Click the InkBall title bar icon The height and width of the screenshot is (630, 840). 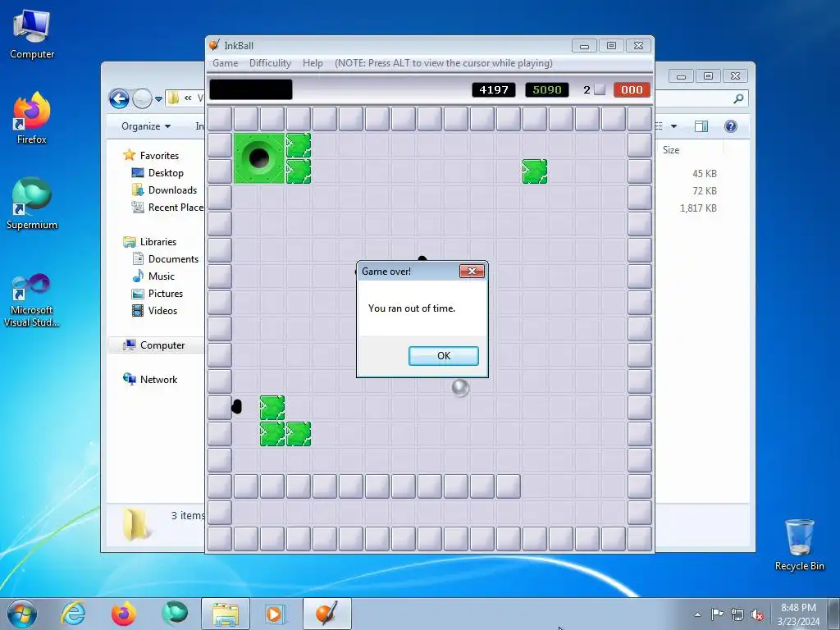(214, 45)
